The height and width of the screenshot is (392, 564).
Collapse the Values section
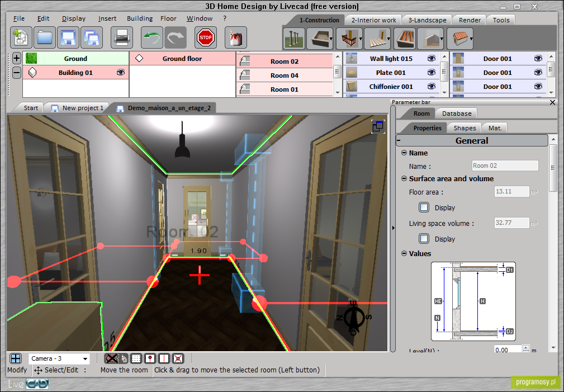click(404, 253)
